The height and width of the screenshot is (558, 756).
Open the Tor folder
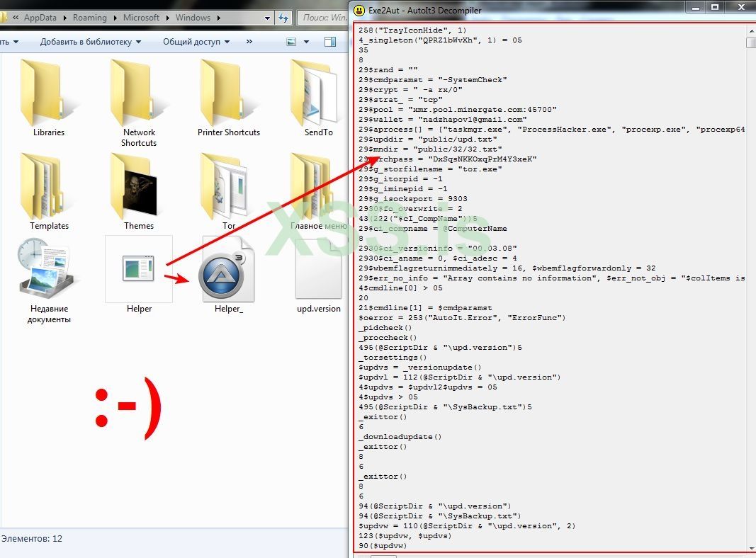pos(229,192)
